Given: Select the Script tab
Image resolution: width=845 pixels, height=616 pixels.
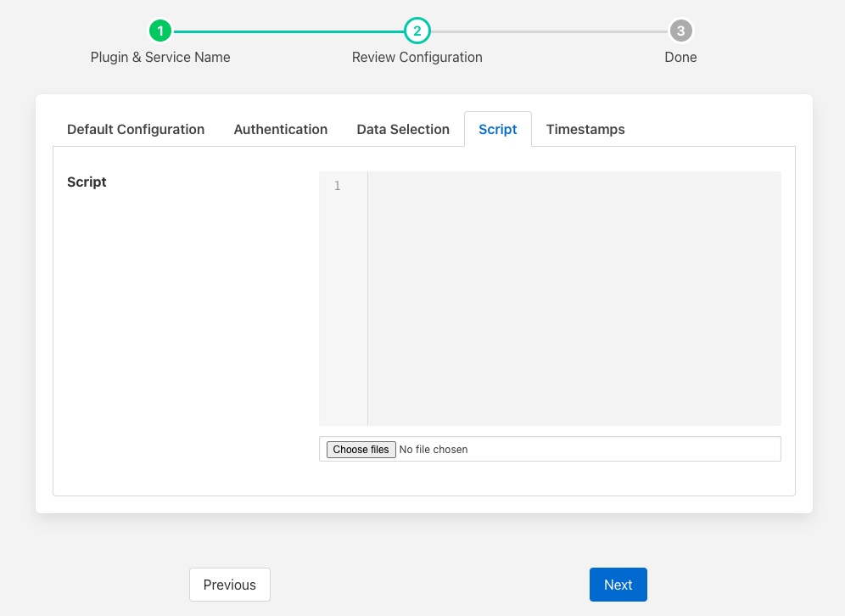Looking at the screenshot, I should 497,130.
